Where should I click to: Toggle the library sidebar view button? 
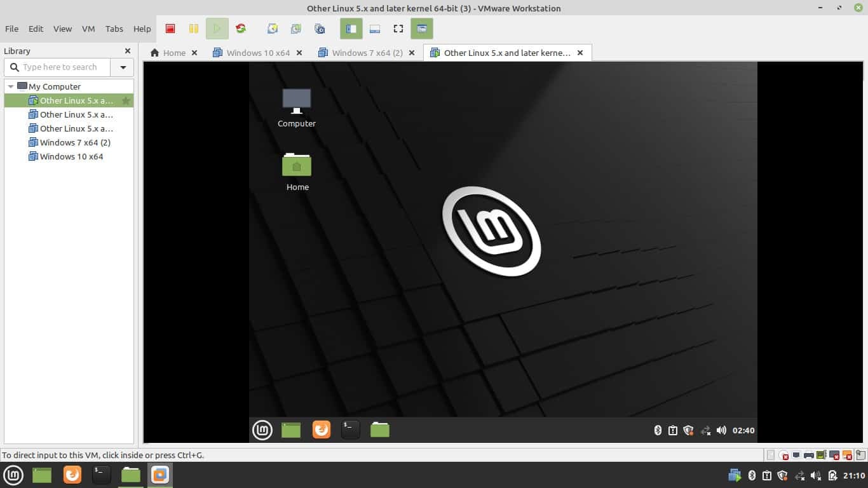coord(351,29)
